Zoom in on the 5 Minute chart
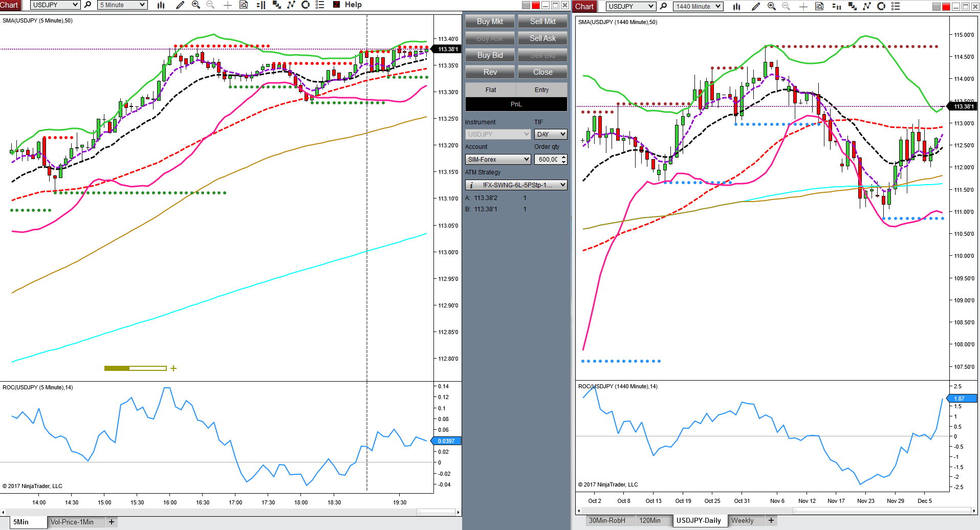This screenshot has width=980, height=530. [x=195, y=5]
